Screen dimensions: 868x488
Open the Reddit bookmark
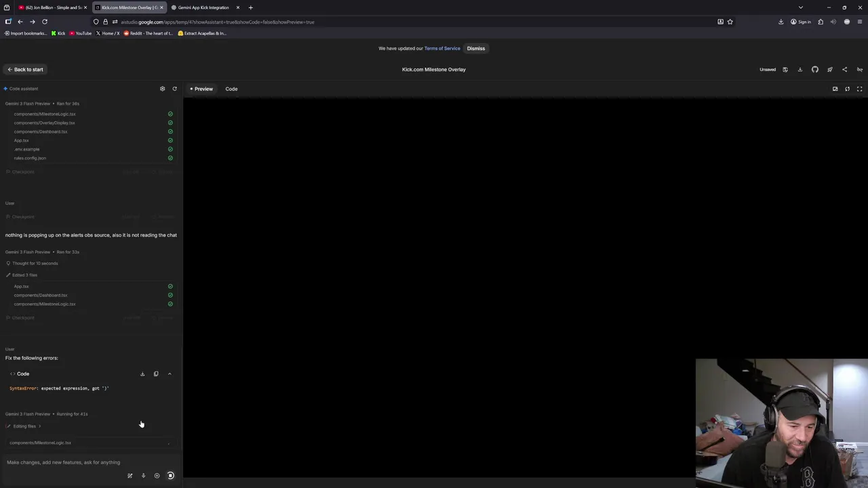click(x=148, y=33)
